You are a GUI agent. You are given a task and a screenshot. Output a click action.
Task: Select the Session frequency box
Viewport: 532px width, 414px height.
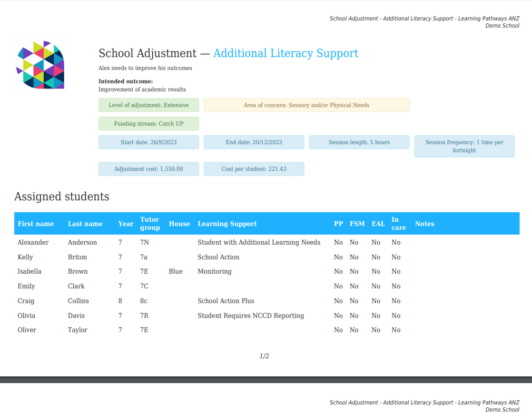(x=464, y=146)
